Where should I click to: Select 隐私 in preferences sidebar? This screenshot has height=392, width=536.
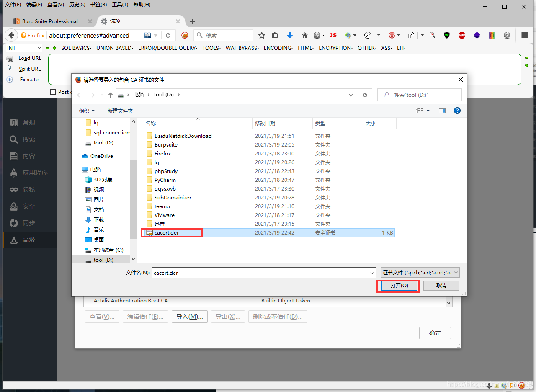click(x=29, y=190)
